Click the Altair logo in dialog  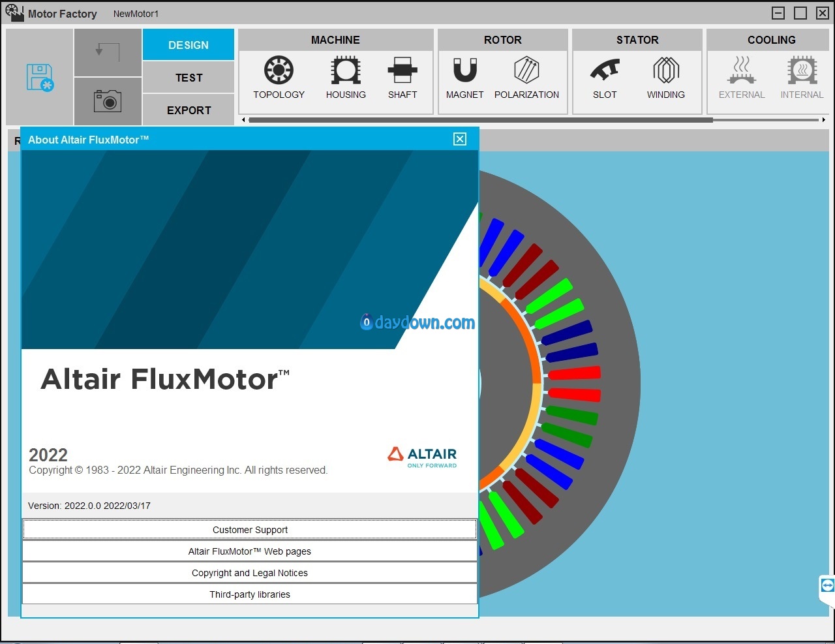[x=422, y=457]
